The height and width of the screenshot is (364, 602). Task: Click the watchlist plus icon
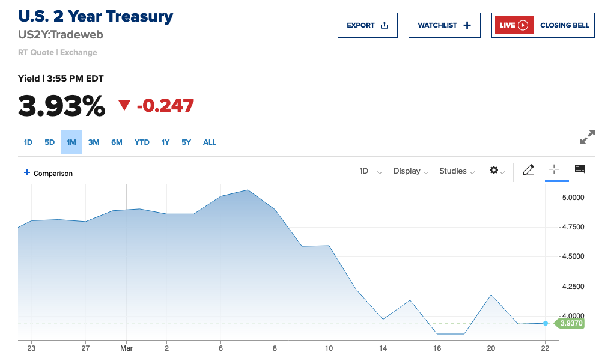point(467,25)
